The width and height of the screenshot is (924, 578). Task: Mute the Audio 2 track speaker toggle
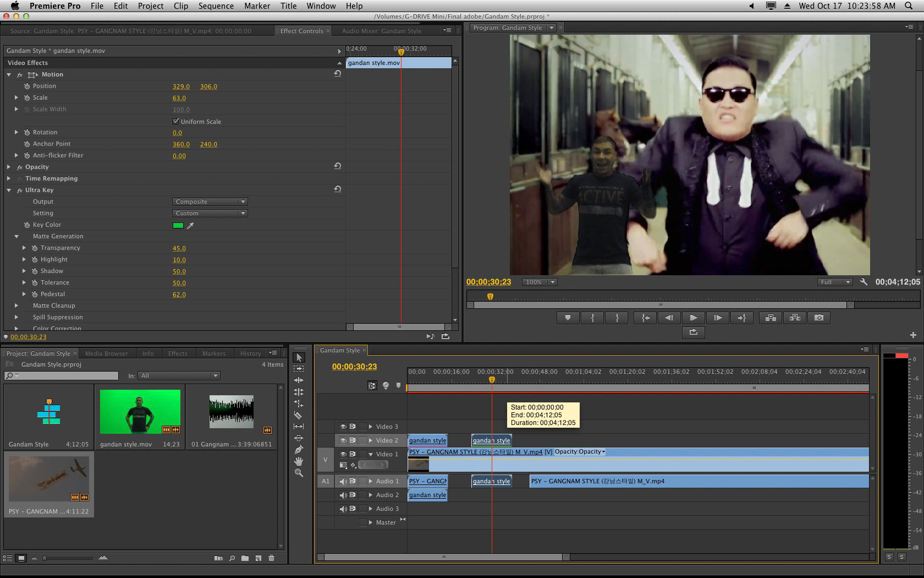point(343,495)
